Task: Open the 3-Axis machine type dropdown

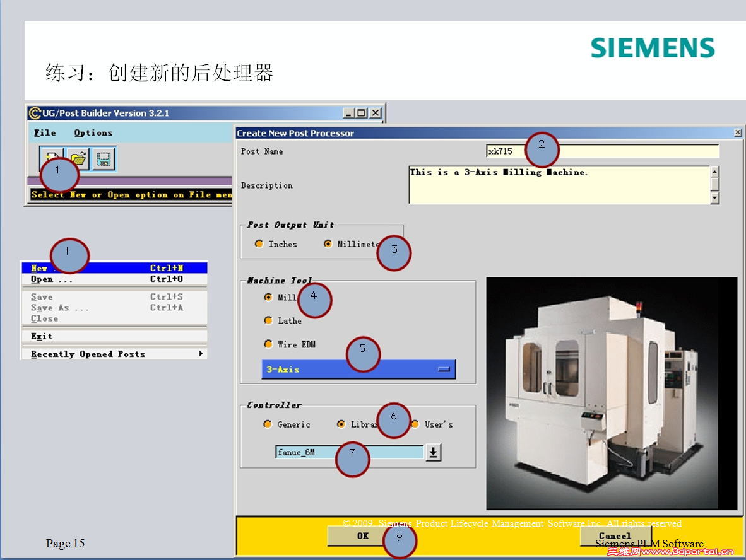Action: 358,370
